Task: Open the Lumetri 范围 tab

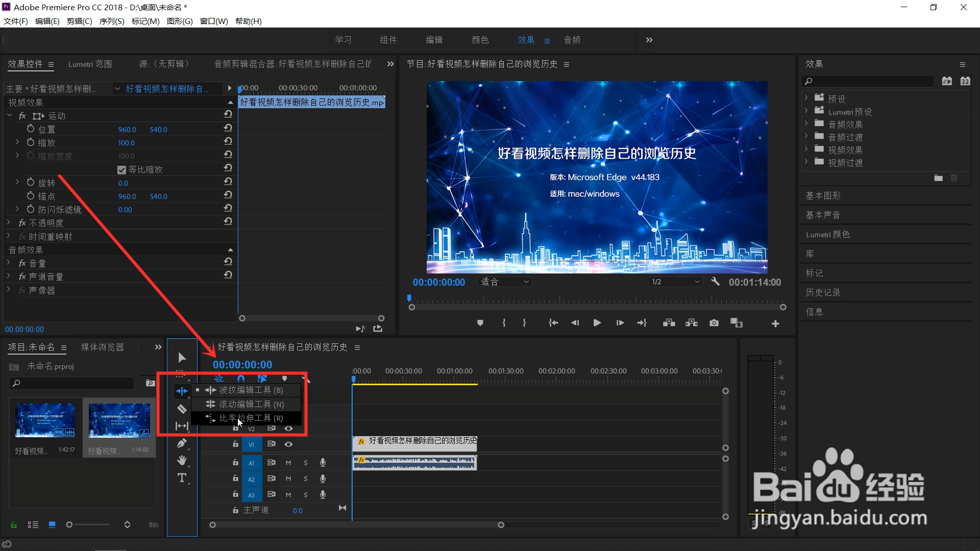Action: 90,64
